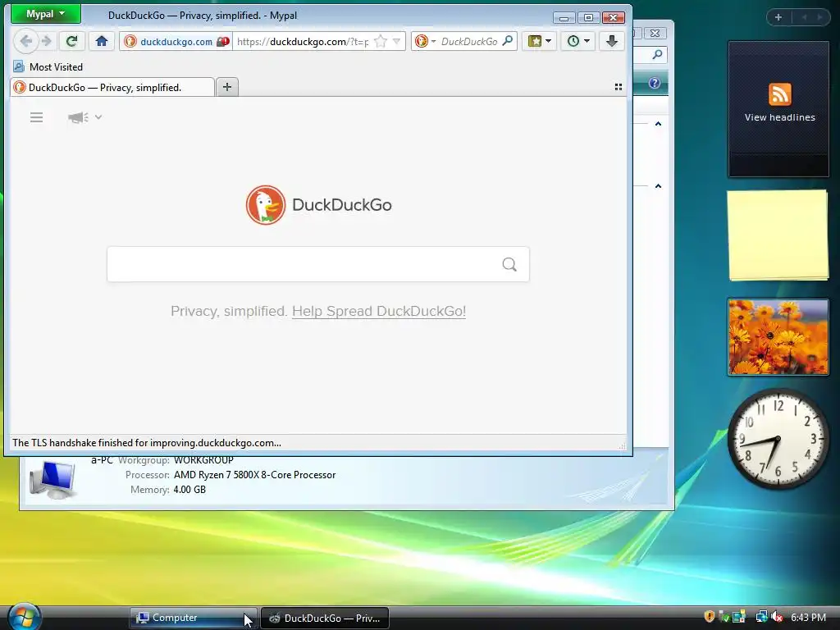Click the URL address field
This screenshot has height=630, width=840.
pyautogui.click(x=303, y=41)
